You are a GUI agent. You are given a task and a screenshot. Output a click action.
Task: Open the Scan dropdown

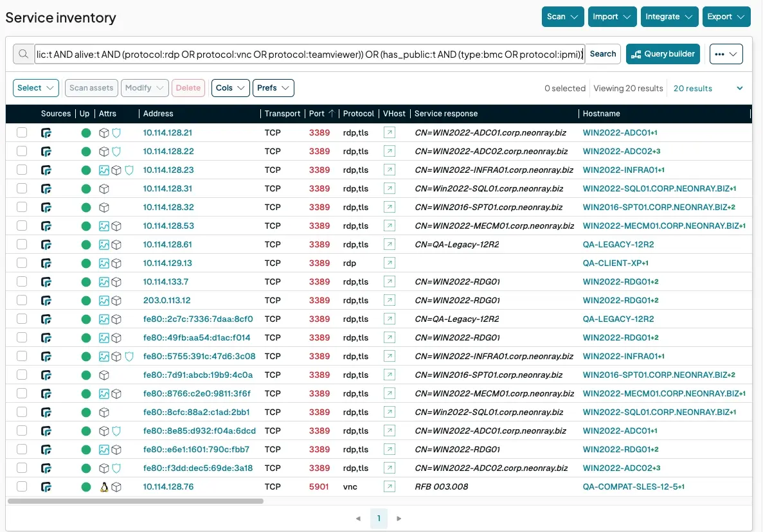click(x=562, y=17)
